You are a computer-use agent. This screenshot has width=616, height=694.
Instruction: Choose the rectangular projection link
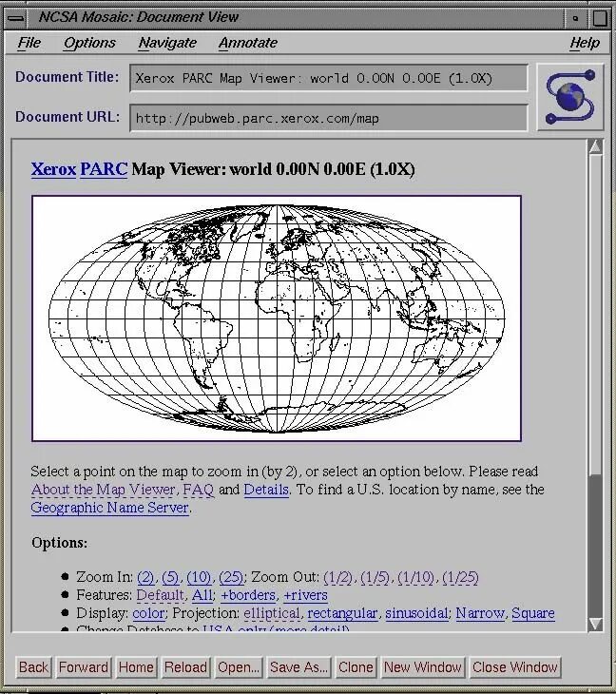point(342,613)
